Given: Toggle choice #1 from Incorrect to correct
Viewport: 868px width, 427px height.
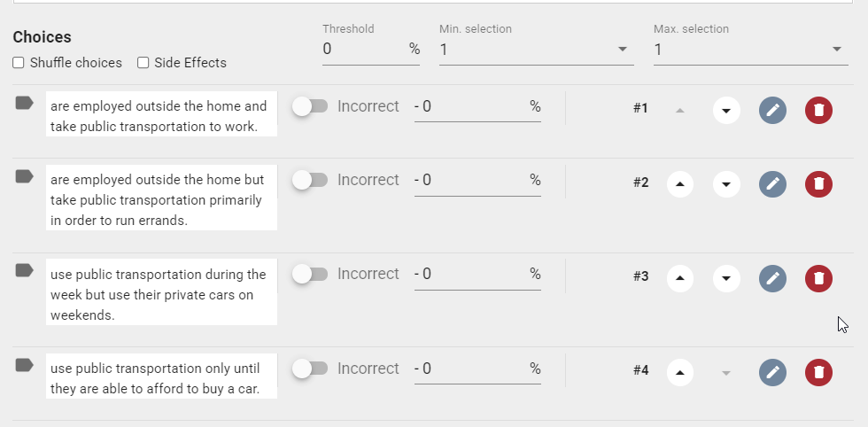Looking at the screenshot, I should (x=310, y=106).
